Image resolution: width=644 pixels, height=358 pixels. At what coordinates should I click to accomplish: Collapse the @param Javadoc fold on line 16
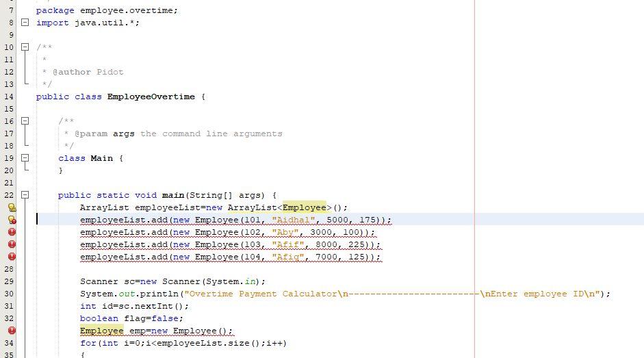click(x=25, y=121)
